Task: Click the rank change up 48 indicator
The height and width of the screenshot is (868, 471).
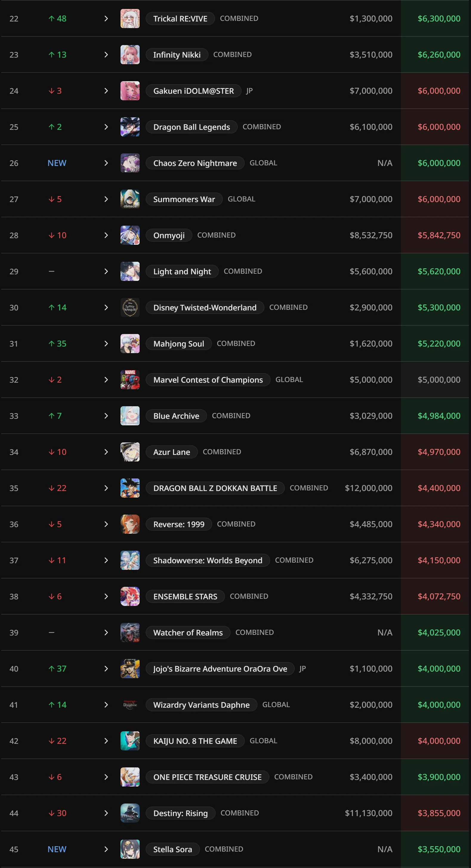Action: [57, 19]
